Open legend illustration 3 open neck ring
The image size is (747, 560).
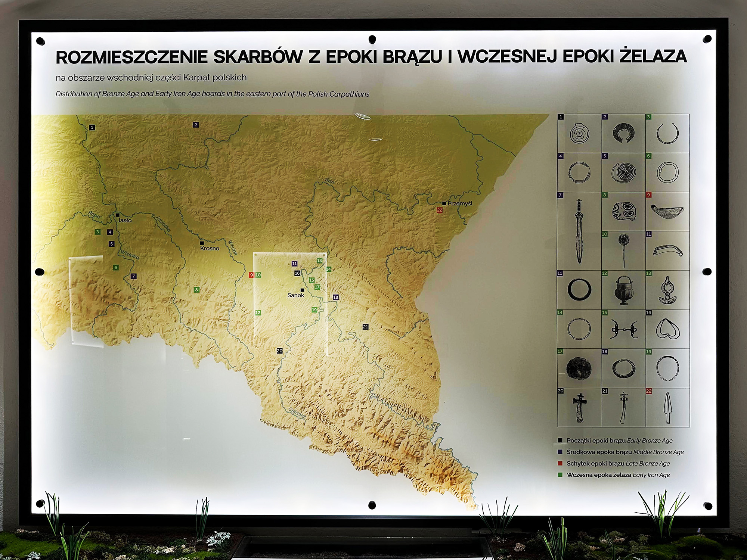coord(667,134)
